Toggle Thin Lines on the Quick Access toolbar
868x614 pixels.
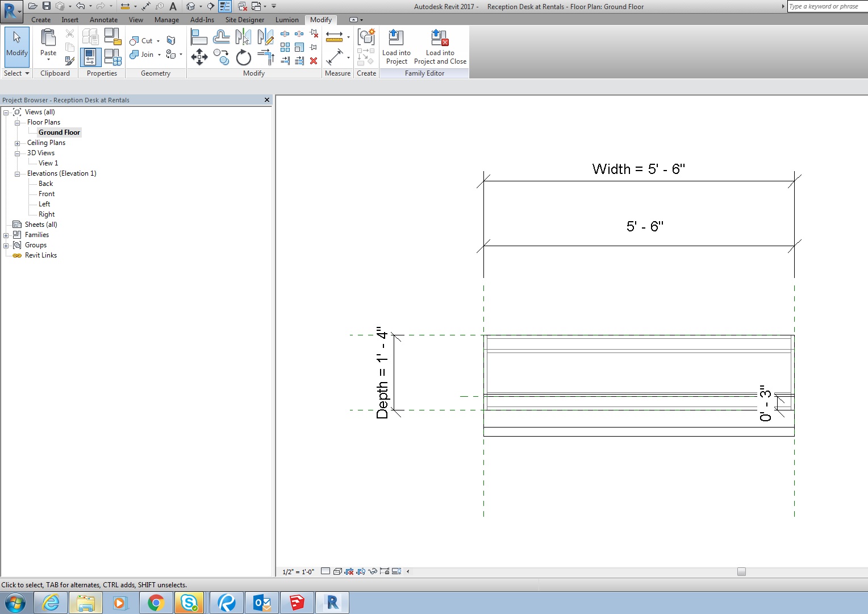[225, 6]
